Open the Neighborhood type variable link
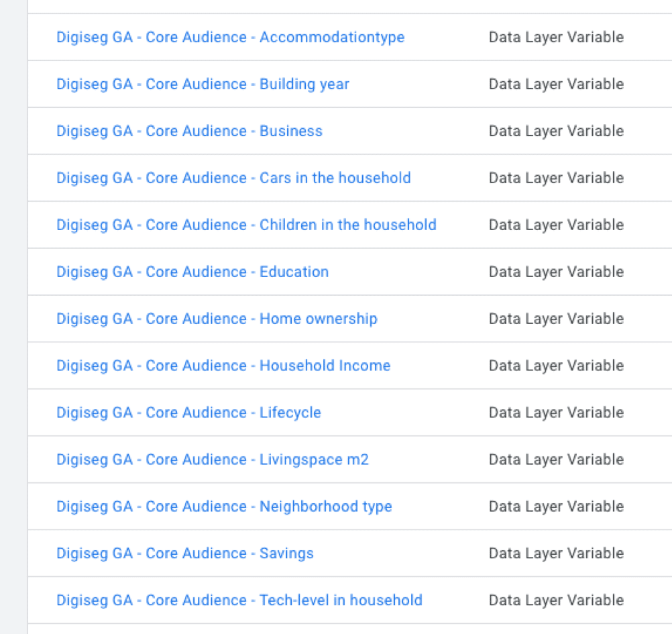The image size is (672, 634). tap(224, 507)
